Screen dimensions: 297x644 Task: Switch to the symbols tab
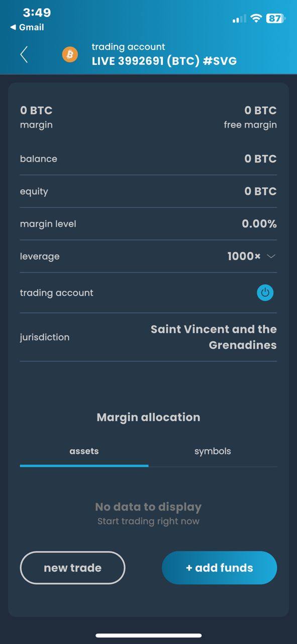pos(213,451)
